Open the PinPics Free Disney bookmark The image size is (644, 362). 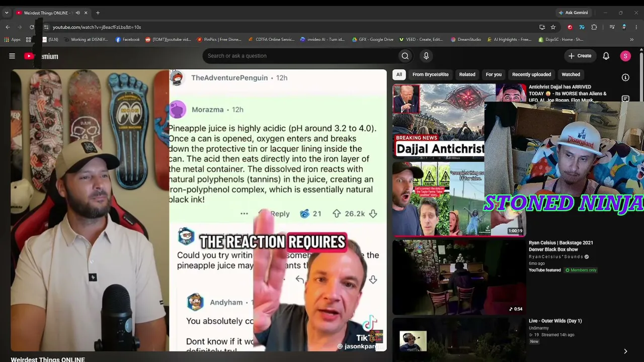[x=219, y=39]
